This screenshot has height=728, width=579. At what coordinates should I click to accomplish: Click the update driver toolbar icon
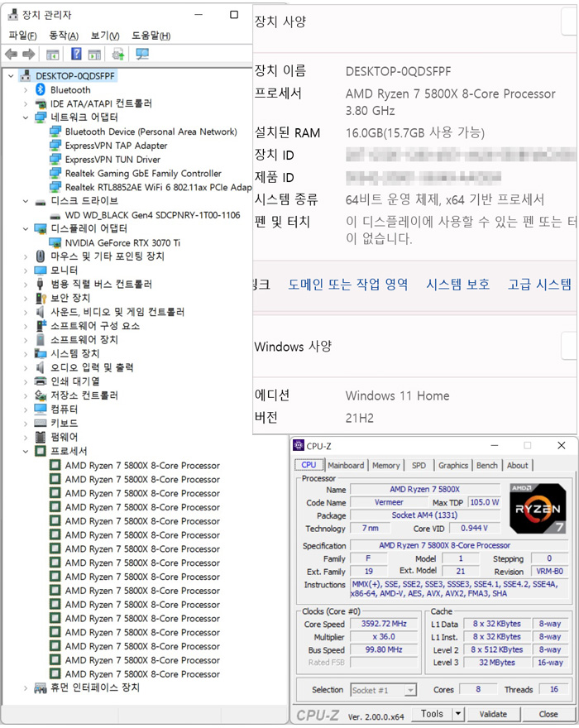click(118, 55)
